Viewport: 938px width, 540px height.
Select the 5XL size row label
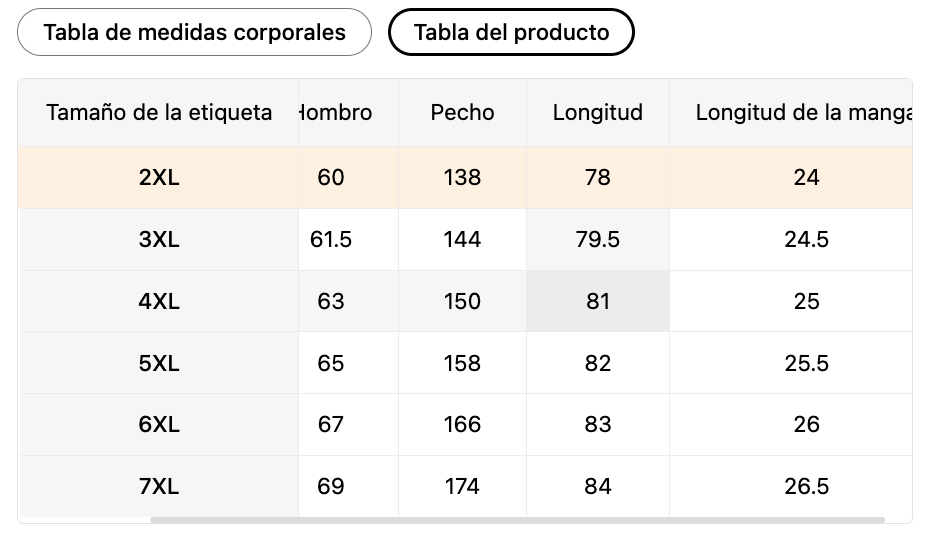(159, 363)
